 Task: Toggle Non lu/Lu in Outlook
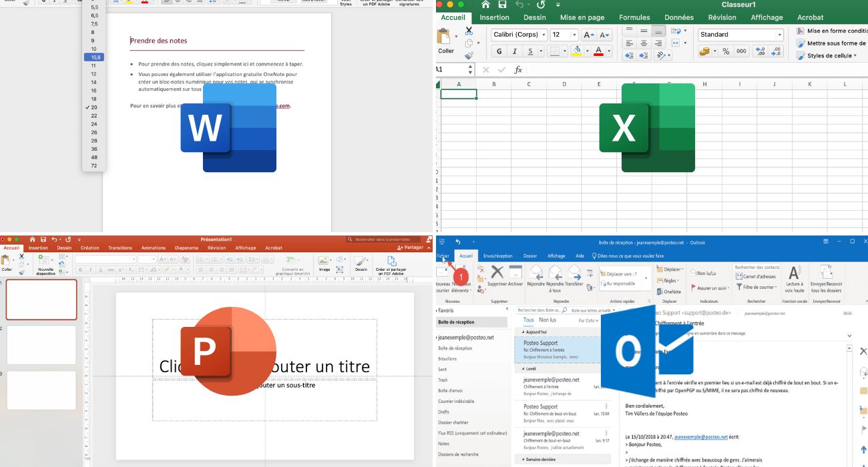point(702,273)
